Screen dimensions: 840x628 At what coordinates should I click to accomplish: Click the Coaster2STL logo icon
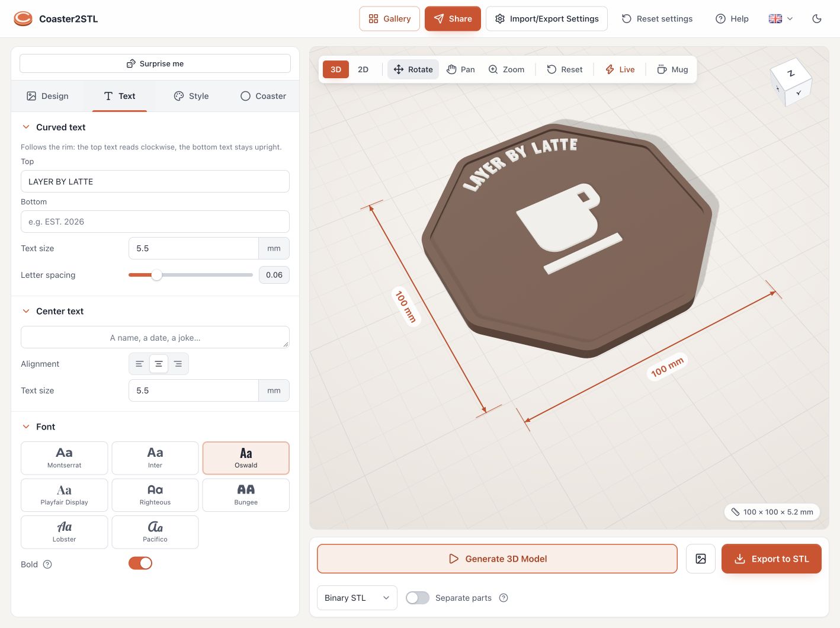tap(23, 19)
